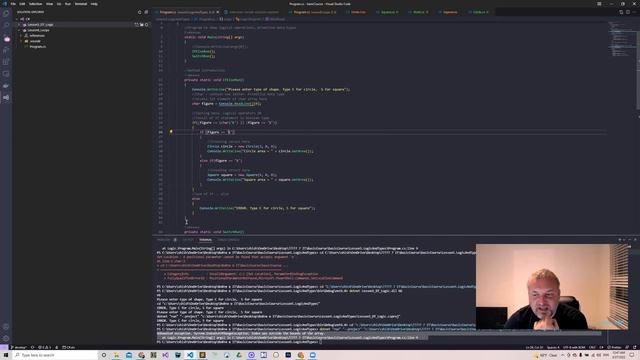
Task: Click the Ln/Col cursor position indicator
Action: [x=534, y=347]
